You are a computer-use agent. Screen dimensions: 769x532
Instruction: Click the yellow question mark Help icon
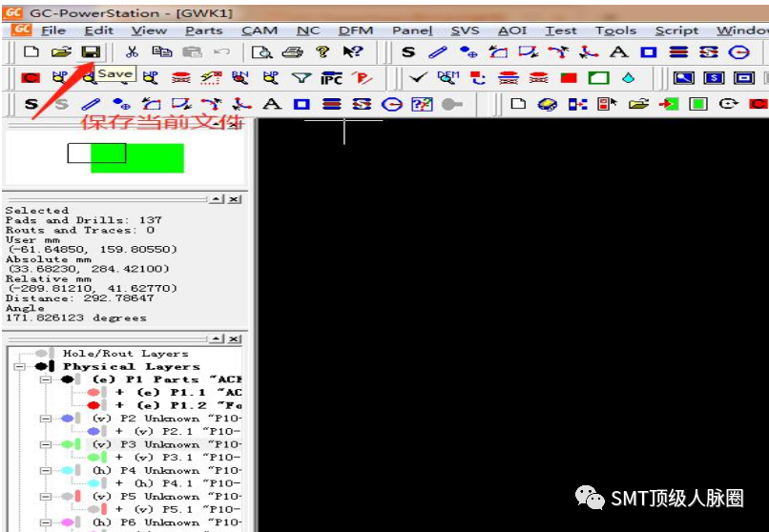(322, 51)
